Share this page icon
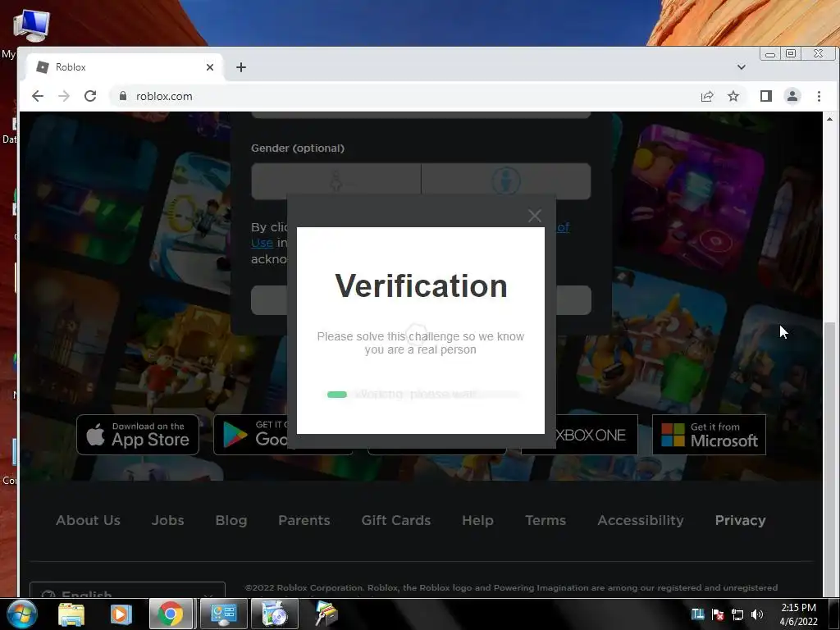Viewport: 840px width, 630px height. 707,96
